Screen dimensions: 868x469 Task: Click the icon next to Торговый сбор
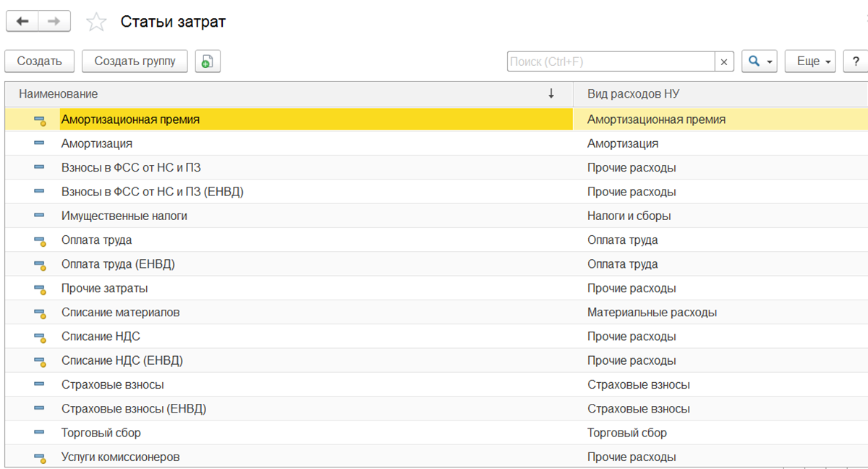(x=39, y=433)
